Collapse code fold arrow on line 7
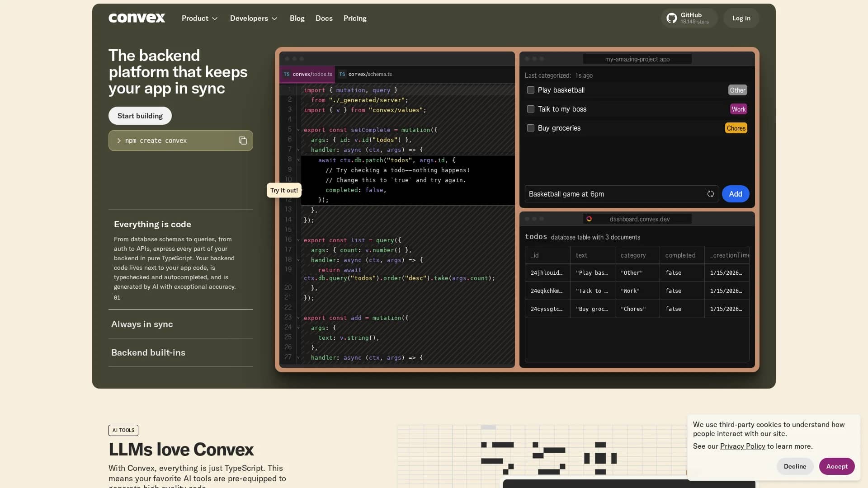868x488 pixels. click(x=298, y=150)
